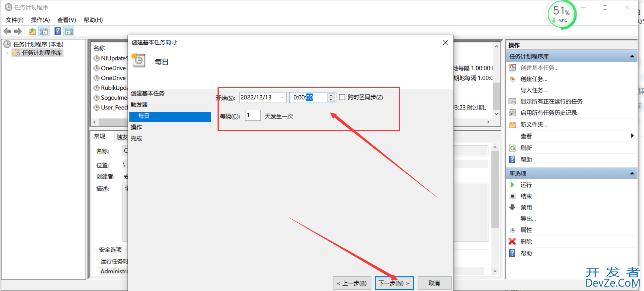The width and height of the screenshot is (644, 291).
Task: Click the 启用所有任务历史记录 icon
Action: 512,112
